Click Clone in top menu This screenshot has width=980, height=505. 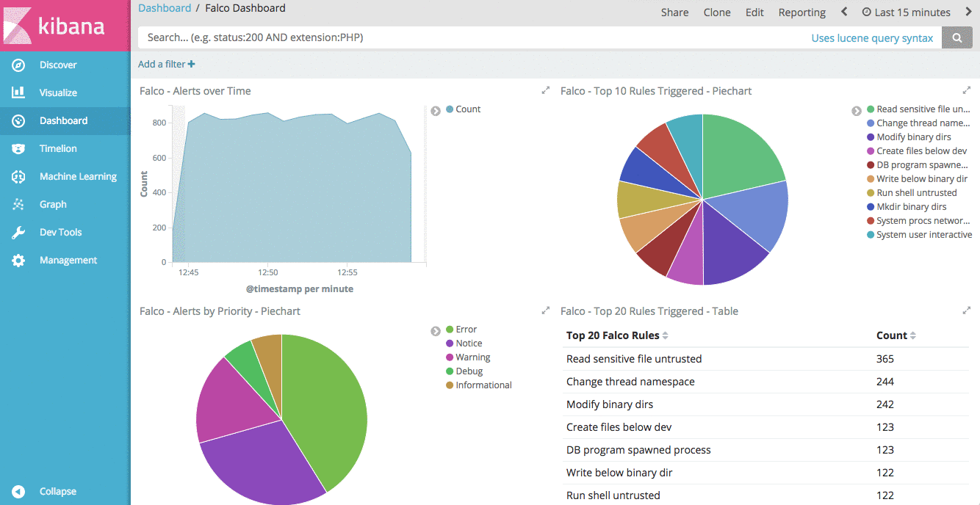(717, 12)
